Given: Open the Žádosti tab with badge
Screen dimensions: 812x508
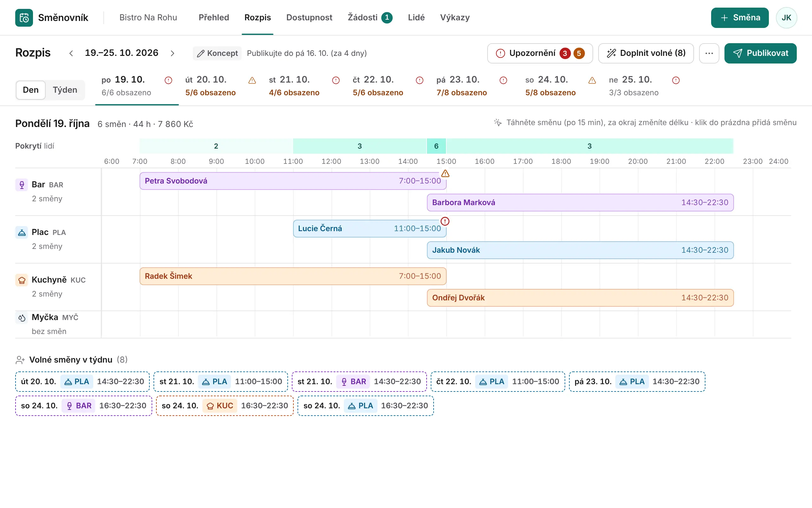Looking at the screenshot, I should tap(370, 17).
